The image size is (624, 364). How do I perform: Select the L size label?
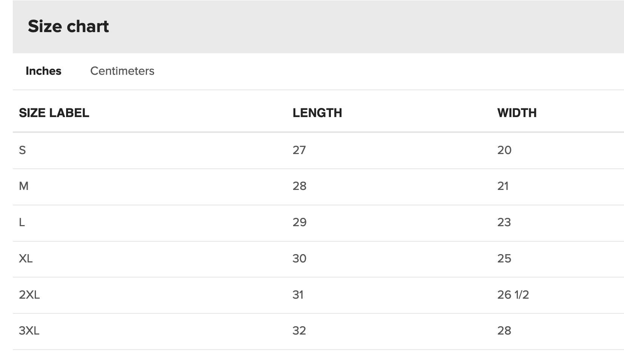[22, 222]
